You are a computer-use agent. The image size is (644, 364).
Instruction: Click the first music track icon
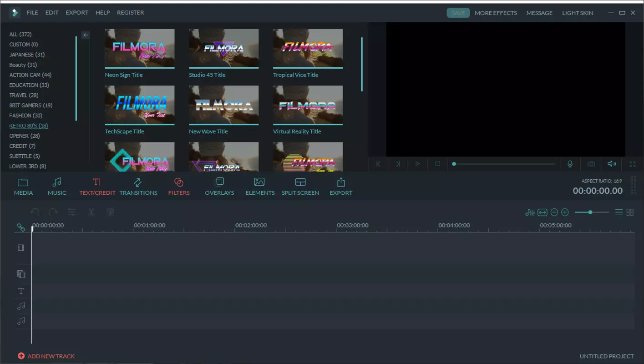pyautogui.click(x=21, y=306)
